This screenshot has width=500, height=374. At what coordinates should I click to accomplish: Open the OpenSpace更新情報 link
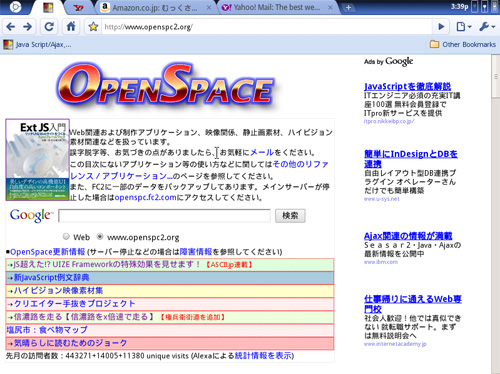47,252
